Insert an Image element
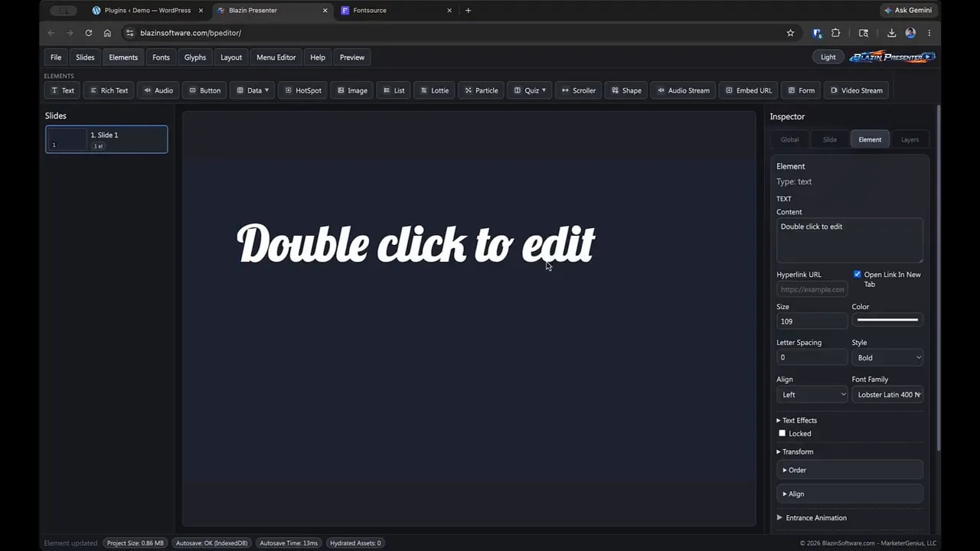This screenshot has width=980, height=551. (352, 90)
